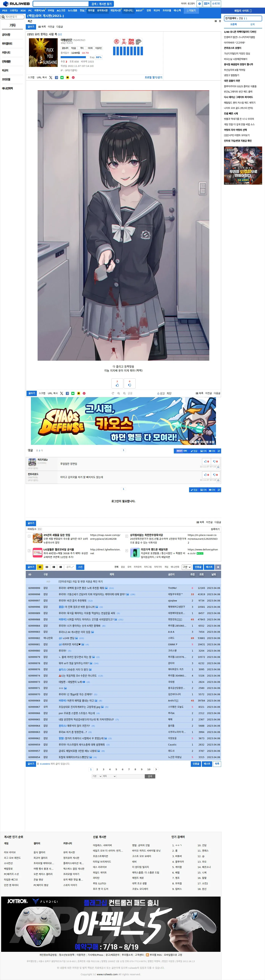
Task: Go to next pages arrow in pagination
Action: point(156,769)
